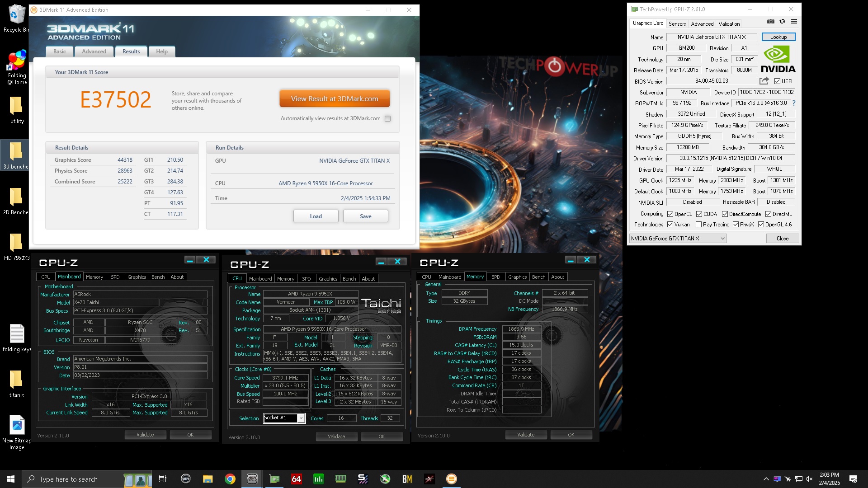The image size is (868, 488).
Task: Click the Physics Score value 28963
Action: (125, 171)
